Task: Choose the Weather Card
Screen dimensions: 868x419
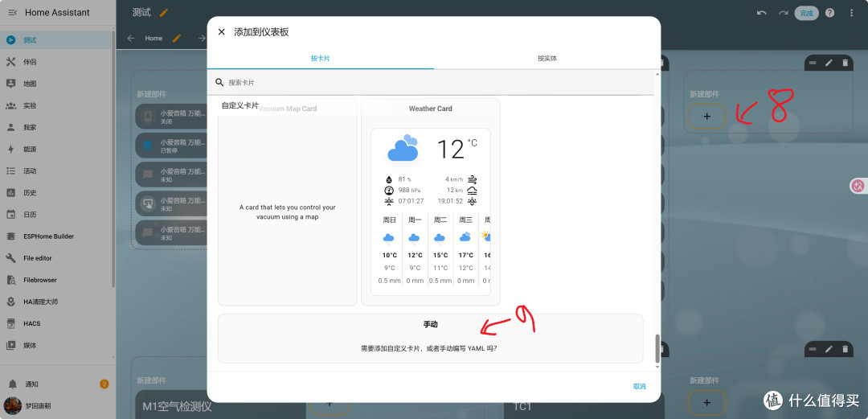Action: 430,203
